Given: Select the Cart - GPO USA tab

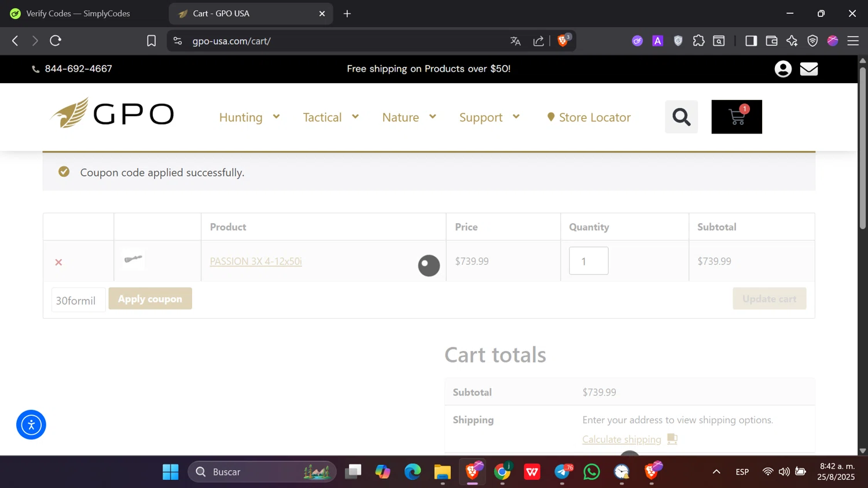Looking at the screenshot, I should (x=251, y=13).
